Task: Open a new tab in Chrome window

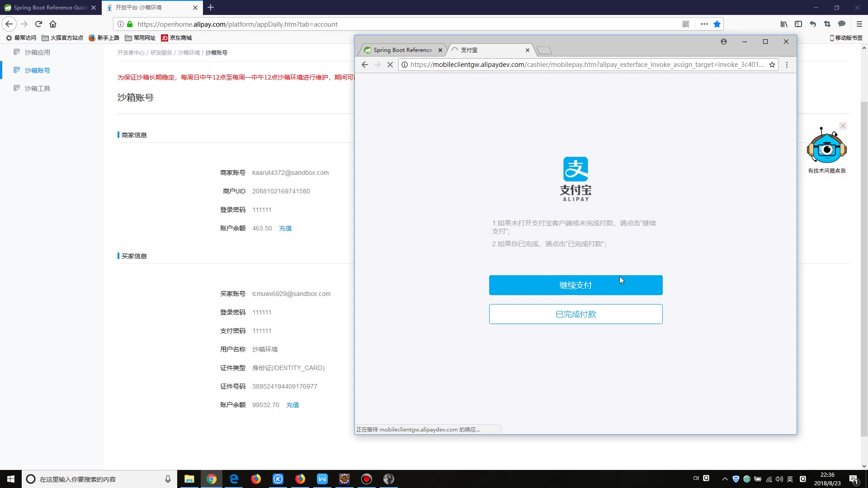Action: pyautogui.click(x=544, y=50)
